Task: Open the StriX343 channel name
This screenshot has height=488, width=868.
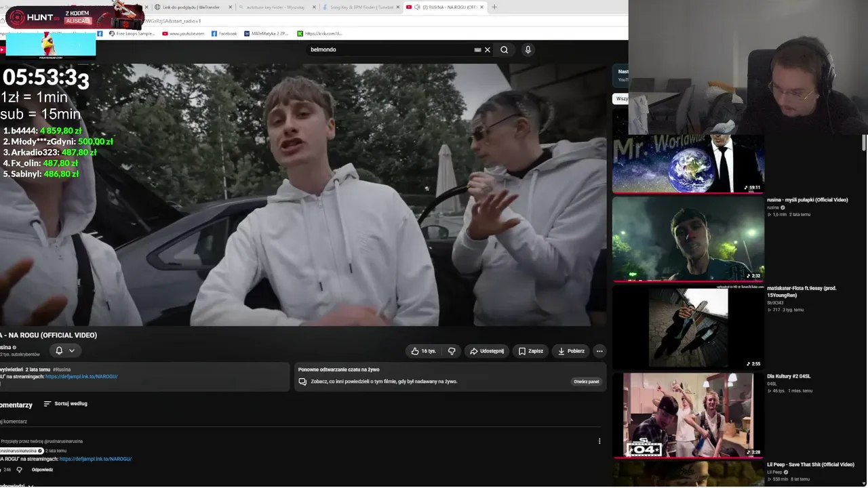Action: pos(775,303)
